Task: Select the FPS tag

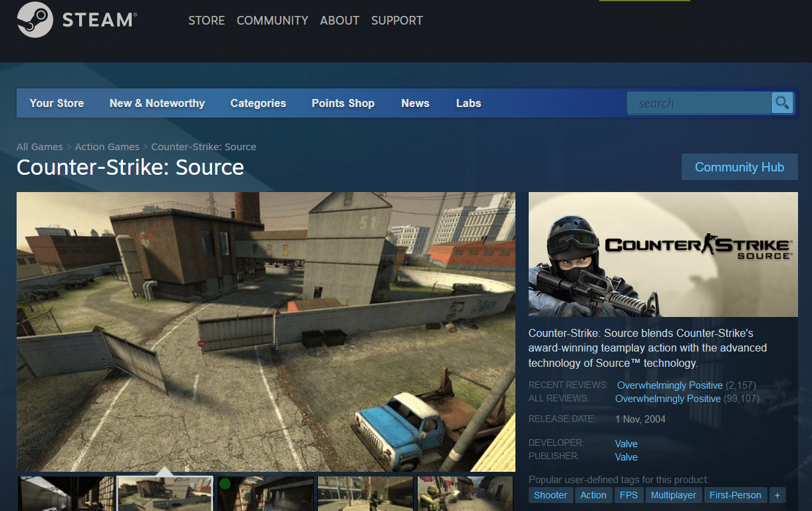Action: [x=628, y=495]
